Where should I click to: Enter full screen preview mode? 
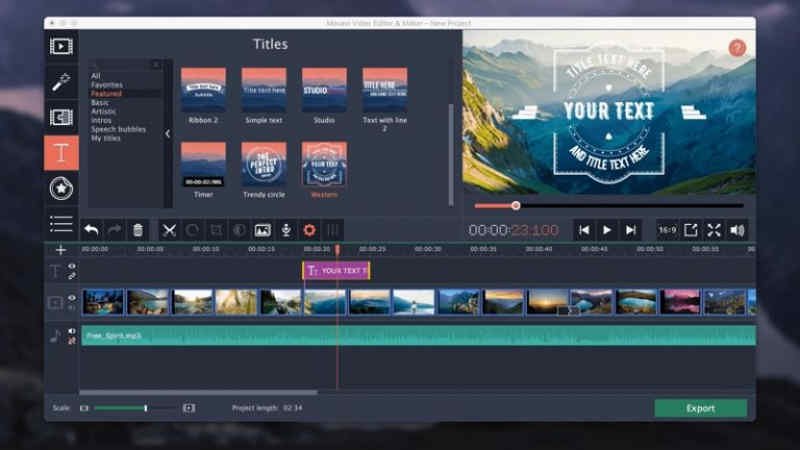pos(714,230)
